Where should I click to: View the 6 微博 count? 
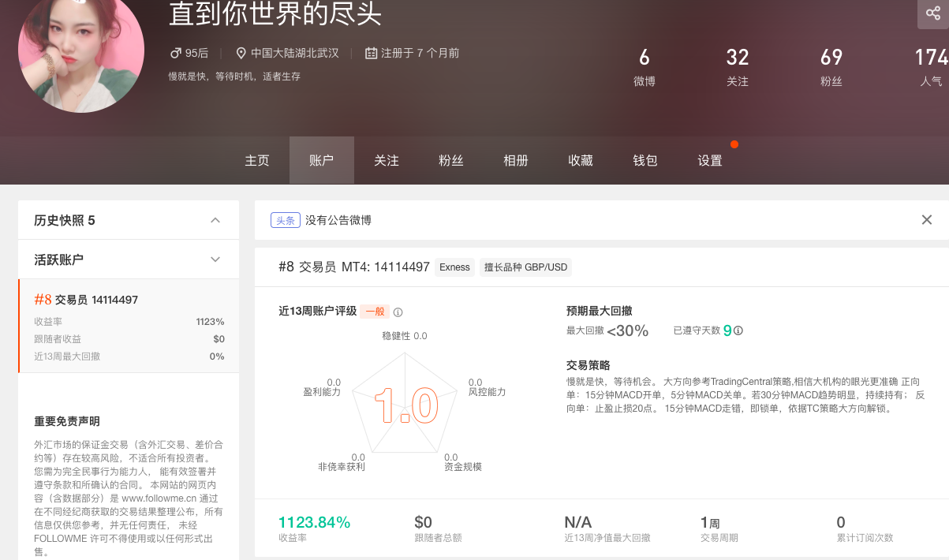click(x=644, y=67)
